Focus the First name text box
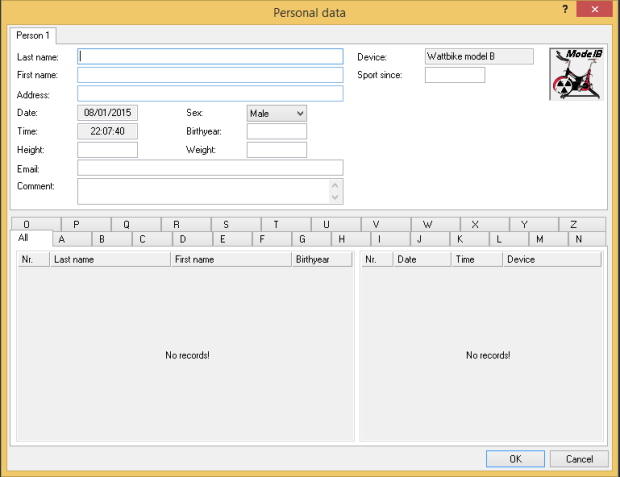This screenshot has width=620, height=477. click(210, 75)
